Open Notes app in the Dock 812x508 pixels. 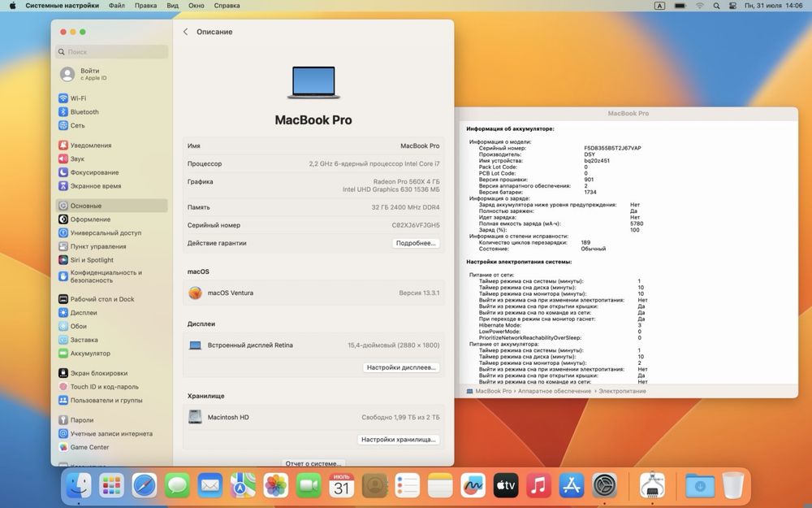[x=440, y=486]
